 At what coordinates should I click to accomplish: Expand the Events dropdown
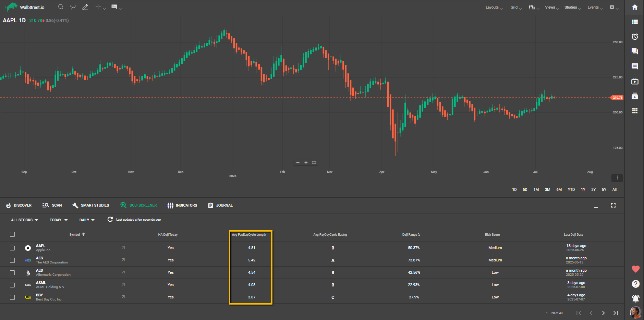click(x=595, y=7)
